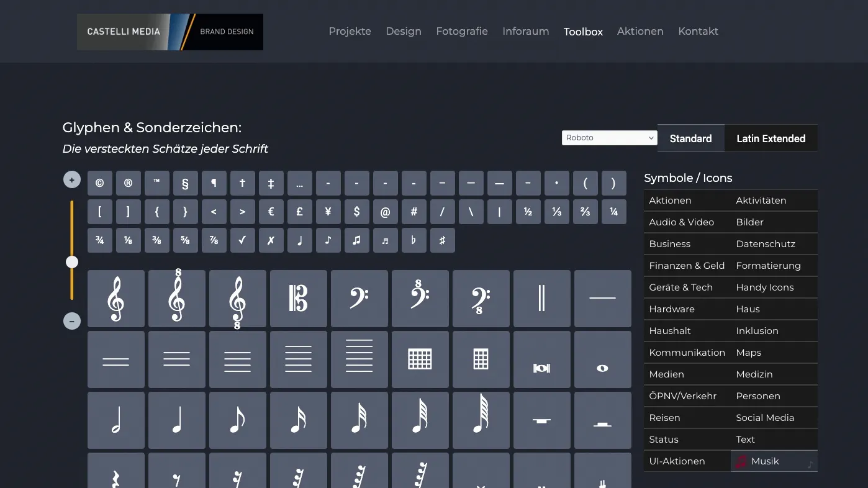Select the bass clef glyph tile

[359, 299]
